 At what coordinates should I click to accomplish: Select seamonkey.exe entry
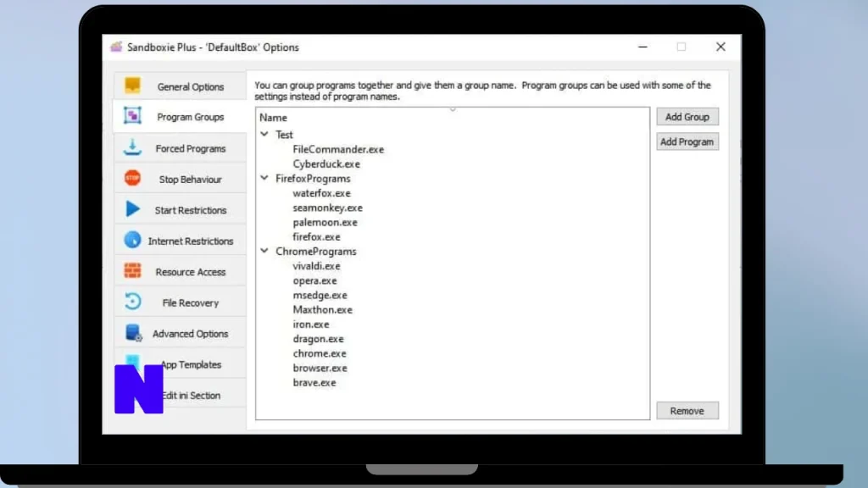[x=328, y=208]
